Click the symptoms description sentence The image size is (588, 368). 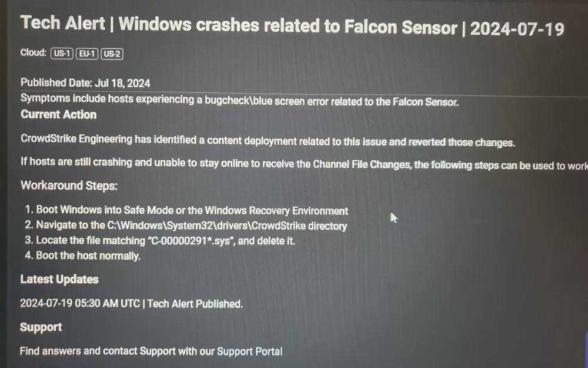click(239, 101)
